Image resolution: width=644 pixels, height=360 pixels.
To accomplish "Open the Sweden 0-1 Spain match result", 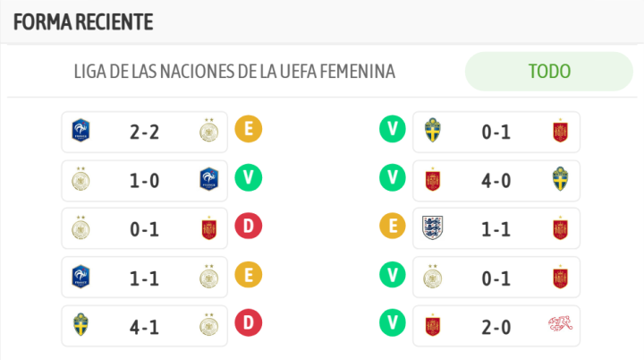I will [496, 132].
